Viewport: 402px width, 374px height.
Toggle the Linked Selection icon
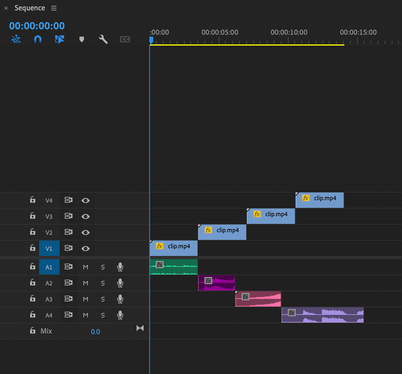click(59, 39)
